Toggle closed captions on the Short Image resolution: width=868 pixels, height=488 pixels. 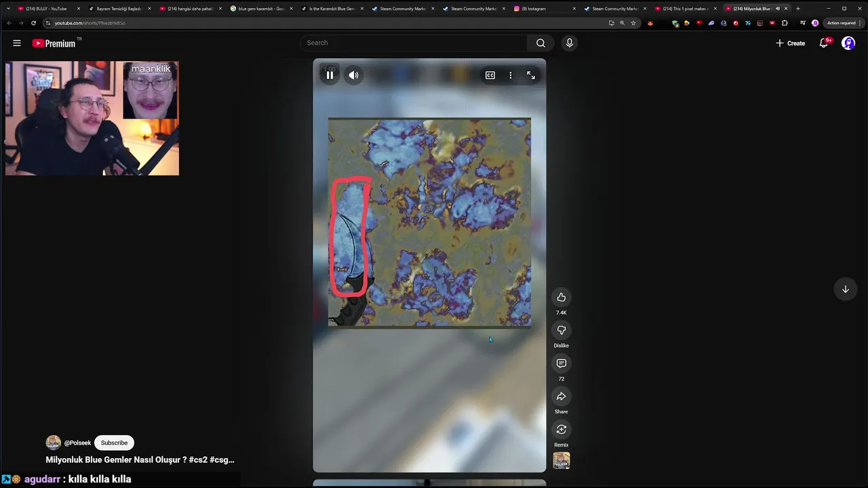point(490,75)
